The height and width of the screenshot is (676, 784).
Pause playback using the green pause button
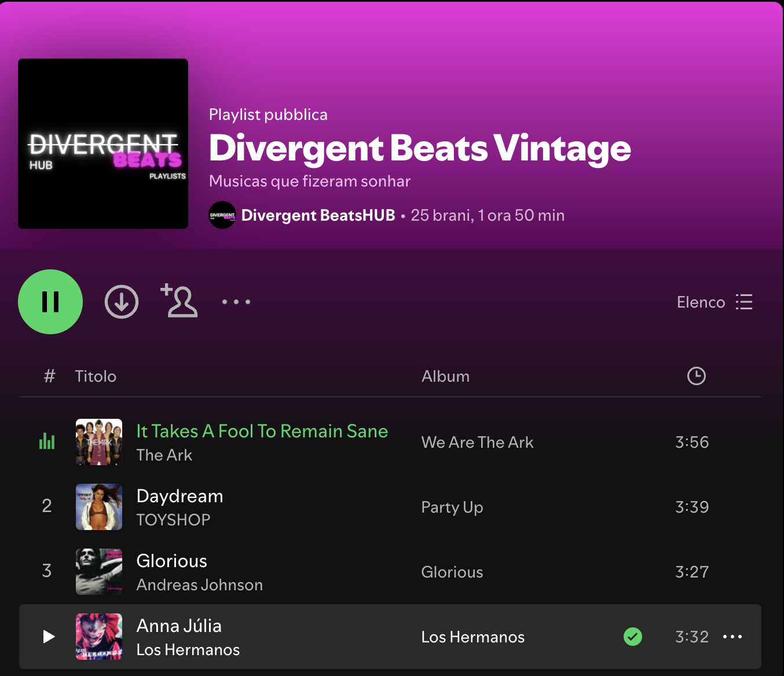coord(50,302)
